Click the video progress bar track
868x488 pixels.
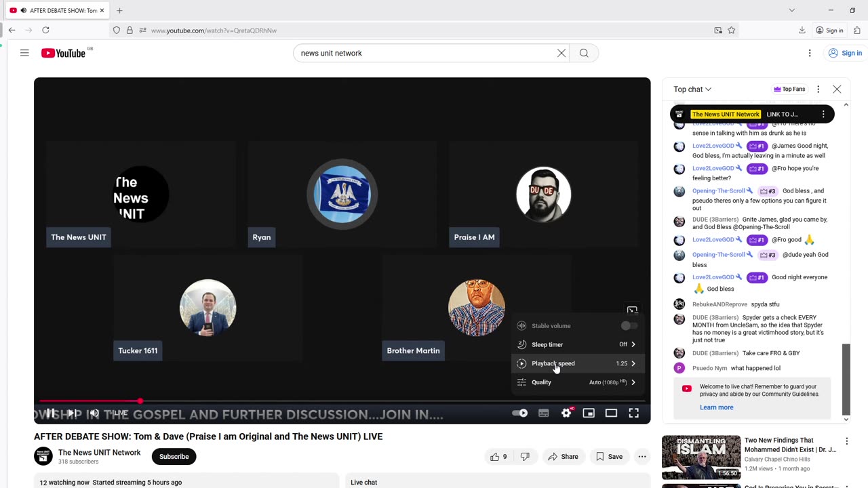342,401
